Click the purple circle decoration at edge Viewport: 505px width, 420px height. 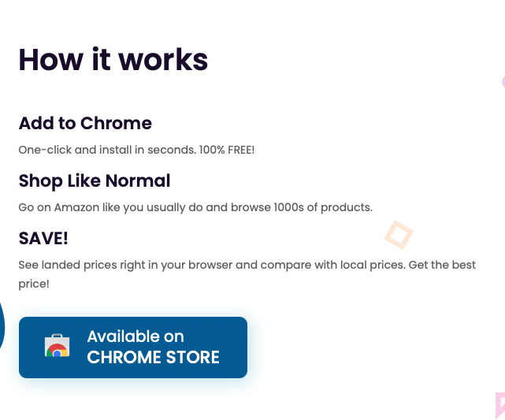tap(503, 82)
